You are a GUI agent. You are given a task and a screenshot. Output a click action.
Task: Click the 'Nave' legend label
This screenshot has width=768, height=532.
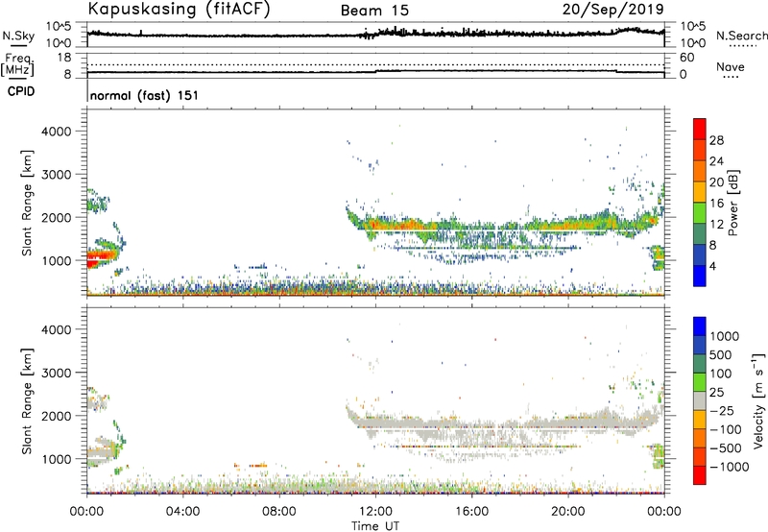pos(731,67)
